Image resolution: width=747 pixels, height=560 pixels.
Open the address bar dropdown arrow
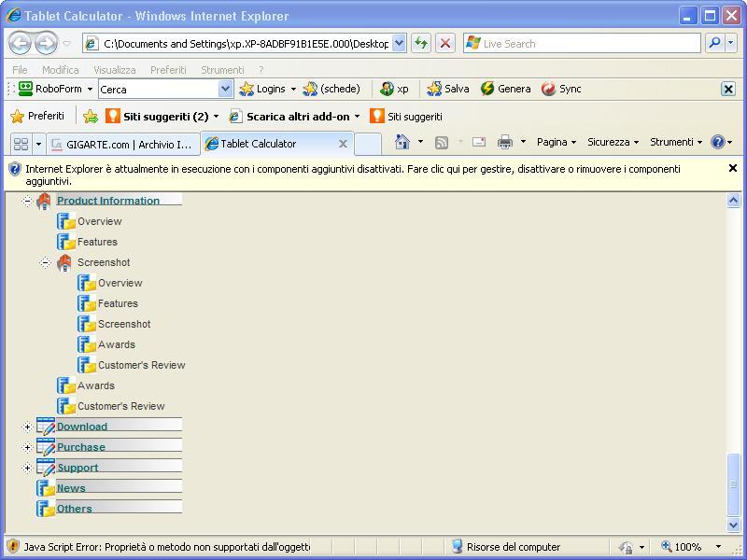click(400, 43)
